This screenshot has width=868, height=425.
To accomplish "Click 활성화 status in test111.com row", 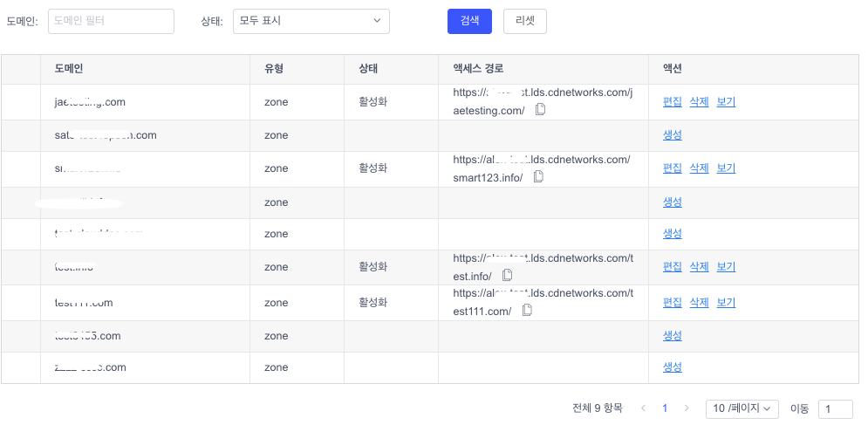I will (373, 303).
